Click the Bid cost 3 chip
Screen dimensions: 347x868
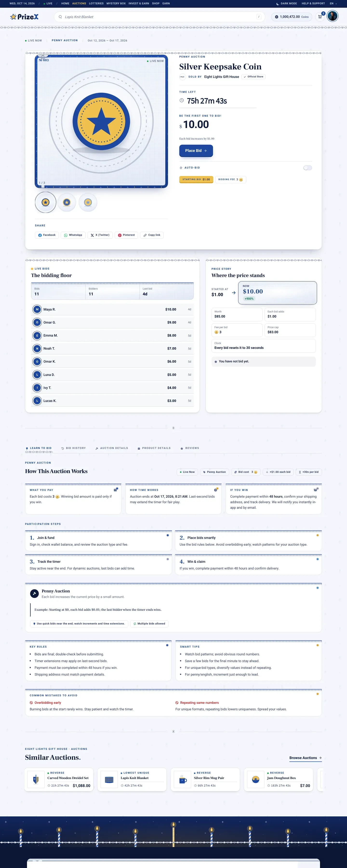point(246,472)
